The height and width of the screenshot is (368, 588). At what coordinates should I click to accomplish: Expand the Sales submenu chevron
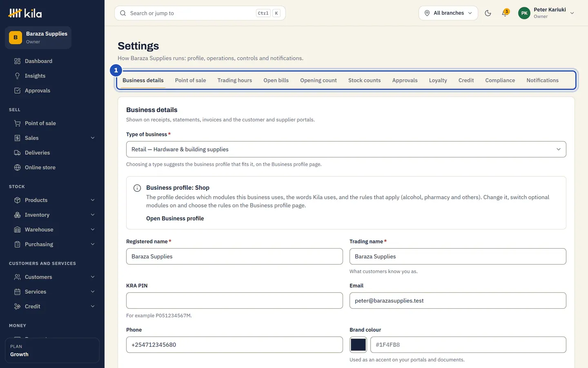pos(93,138)
